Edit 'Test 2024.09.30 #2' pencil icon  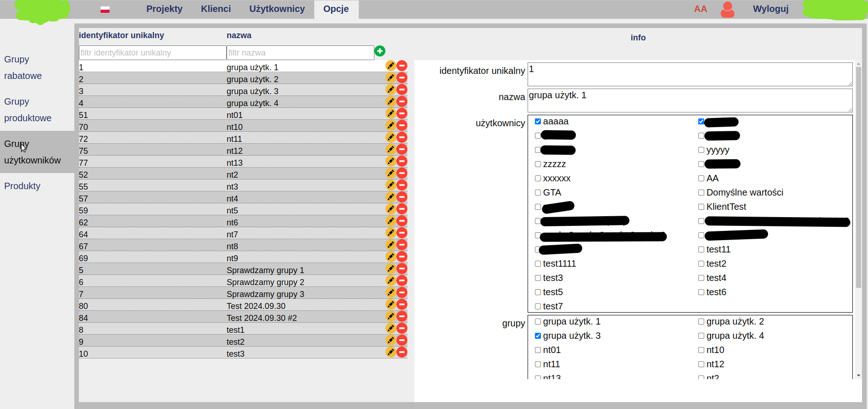[390, 316]
